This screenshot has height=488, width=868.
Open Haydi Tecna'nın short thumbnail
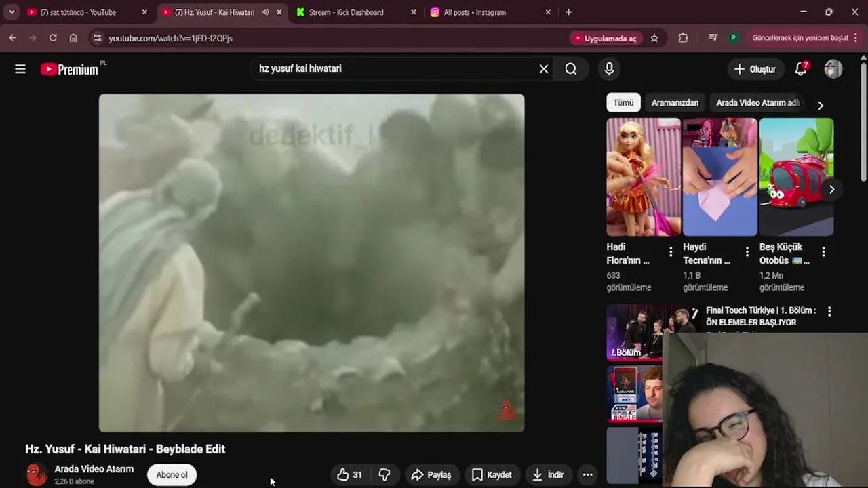[720, 177]
